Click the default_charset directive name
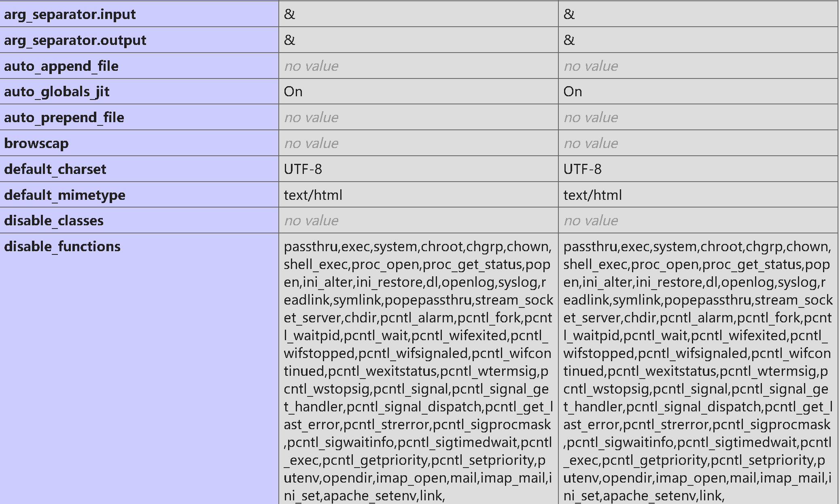The width and height of the screenshot is (840, 504). pyautogui.click(x=55, y=169)
